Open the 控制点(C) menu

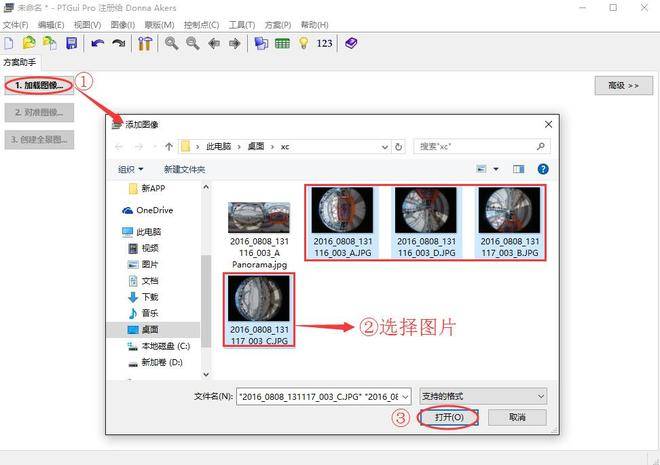pos(202,25)
